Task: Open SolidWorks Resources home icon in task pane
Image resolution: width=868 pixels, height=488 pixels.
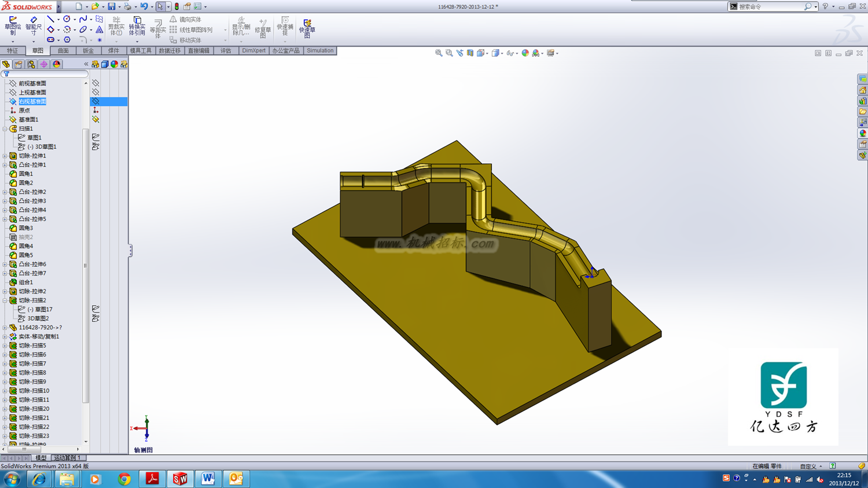Action: (862, 90)
